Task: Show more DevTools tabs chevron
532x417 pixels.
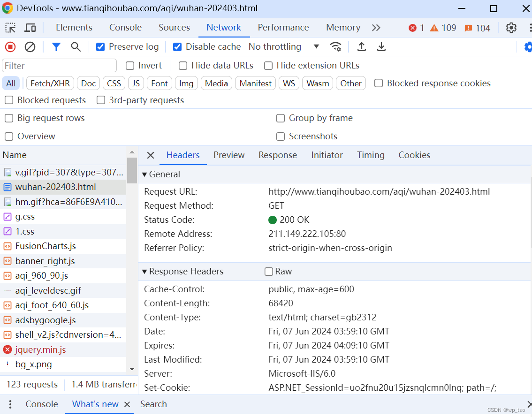Action: (376, 28)
